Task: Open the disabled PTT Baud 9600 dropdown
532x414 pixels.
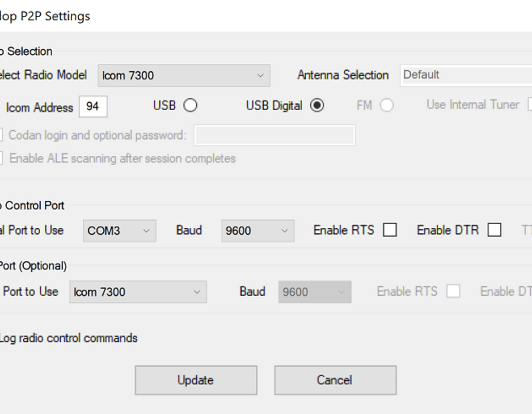Action: pyautogui.click(x=315, y=292)
